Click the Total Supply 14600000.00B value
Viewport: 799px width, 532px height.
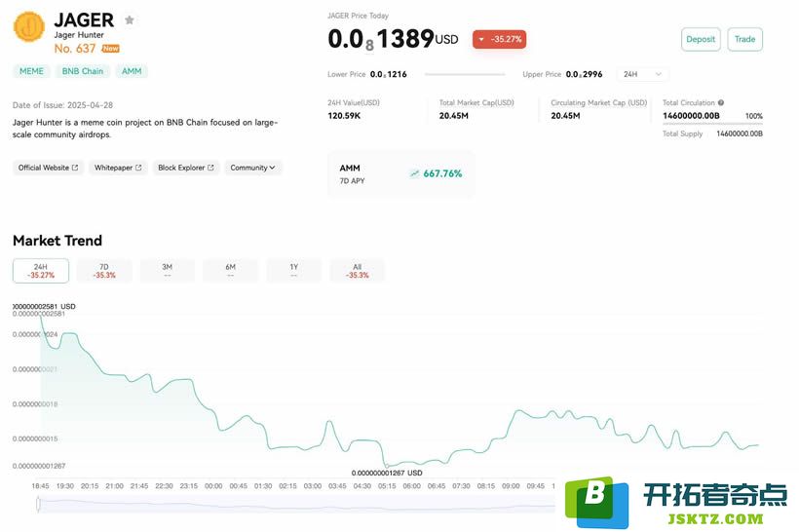point(740,133)
